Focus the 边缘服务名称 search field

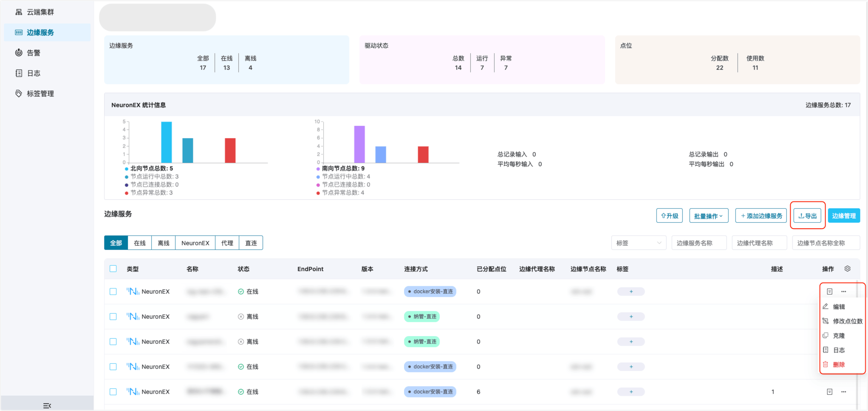coord(698,243)
